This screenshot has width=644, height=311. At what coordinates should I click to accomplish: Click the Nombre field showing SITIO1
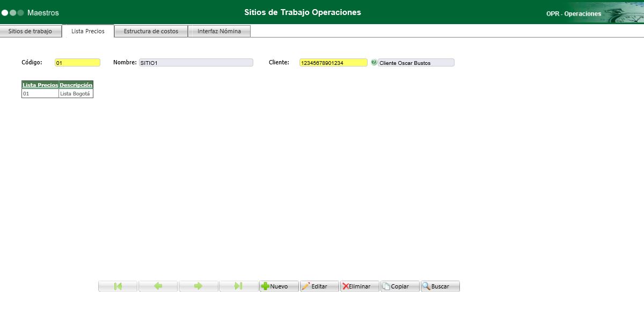click(x=196, y=63)
